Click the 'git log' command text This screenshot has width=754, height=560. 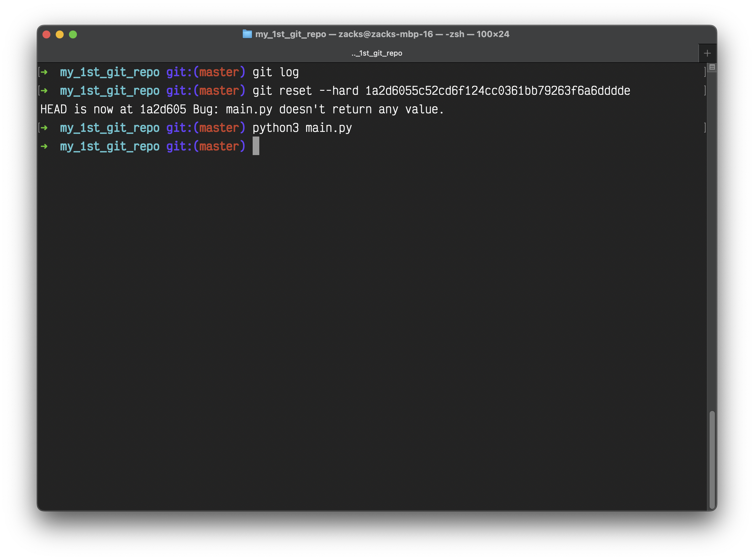[276, 72]
